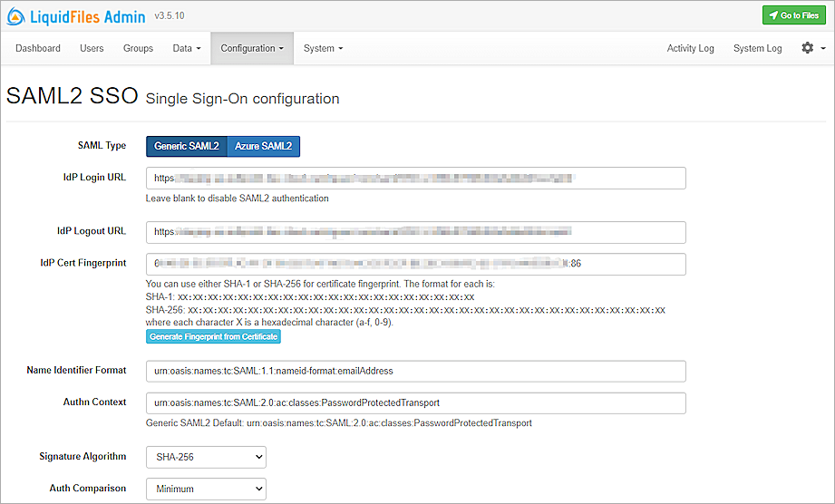The width and height of the screenshot is (835, 504).
Task: Focus the IdP Cert Fingerprint field
Action: click(x=416, y=264)
